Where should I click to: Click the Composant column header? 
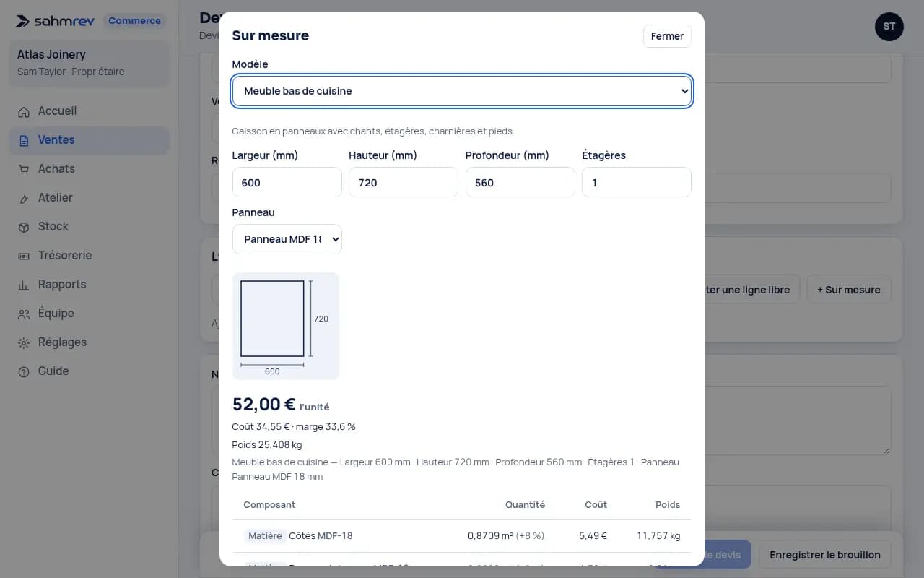(x=269, y=505)
